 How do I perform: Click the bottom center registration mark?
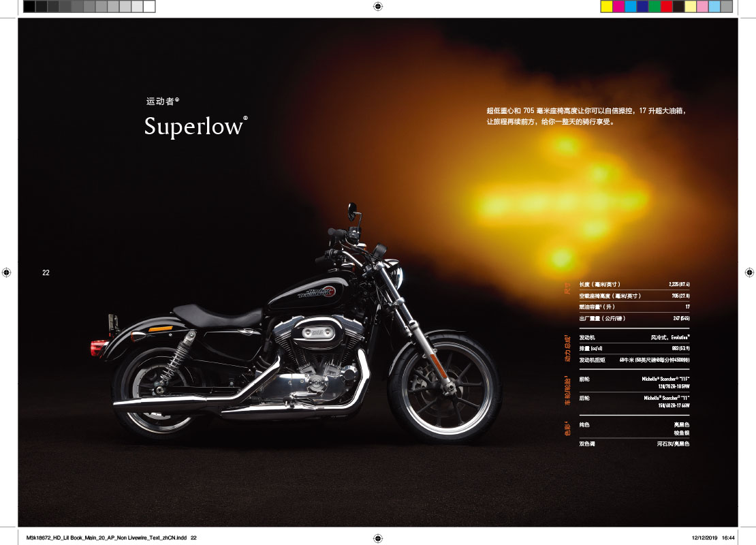coord(378,538)
